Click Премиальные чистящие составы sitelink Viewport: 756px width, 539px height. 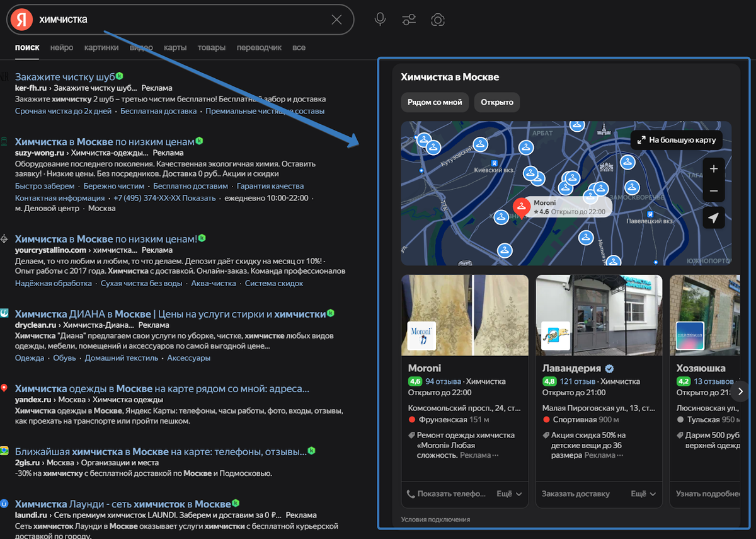pyautogui.click(x=265, y=111)
